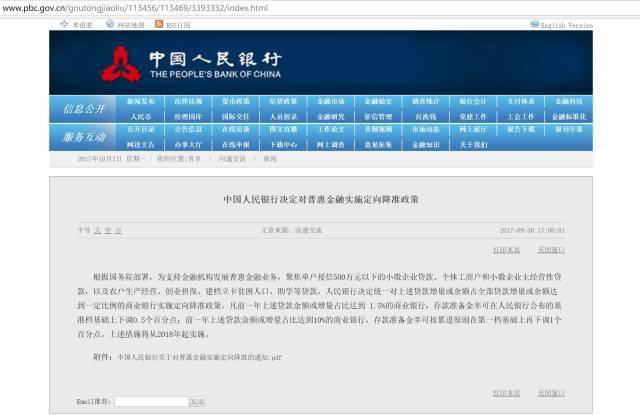Screen dimensions: 640x415
Task: Click the 发送 button beside Email field
Action: click(197, 402)
